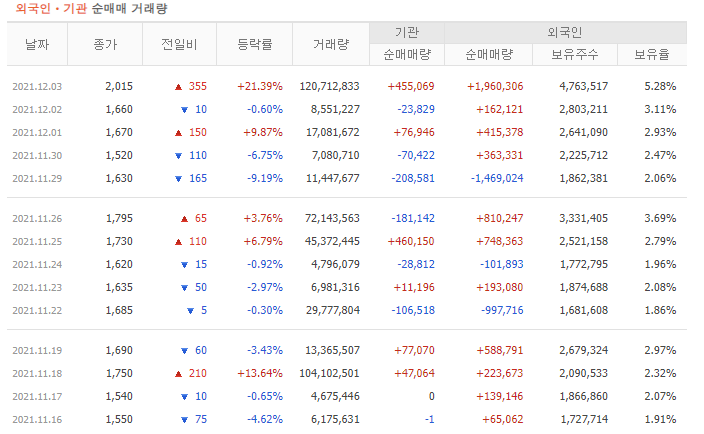The width and height of the screenshot is (704, 434).
Task: Click institution net buy +455,069
Action: 411,86
